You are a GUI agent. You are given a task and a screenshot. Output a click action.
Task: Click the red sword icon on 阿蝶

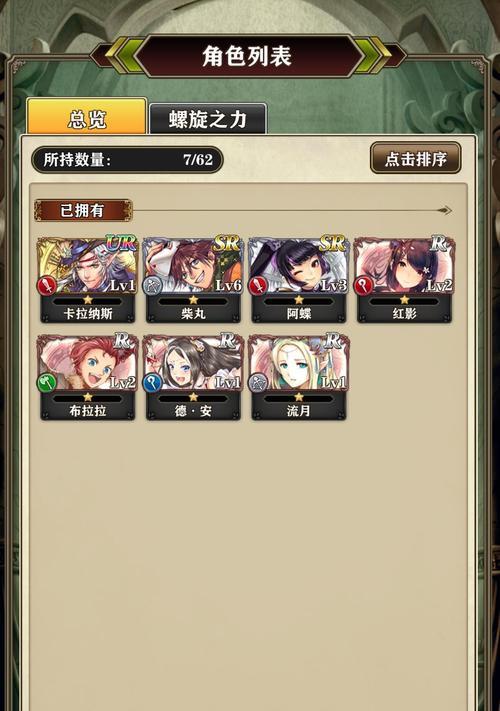[258, 286]
